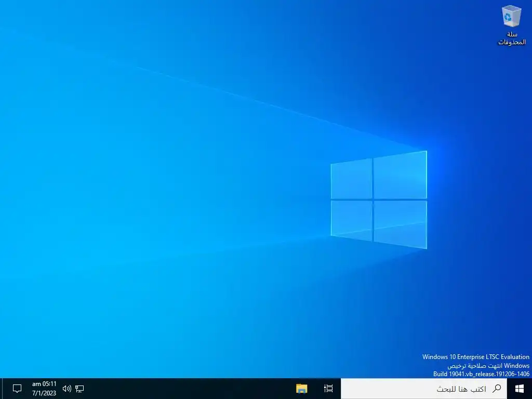The height and width of the screenshot is (399, 532).
Task: Open the Action Center notifications icon
Action: click(17, 389)
